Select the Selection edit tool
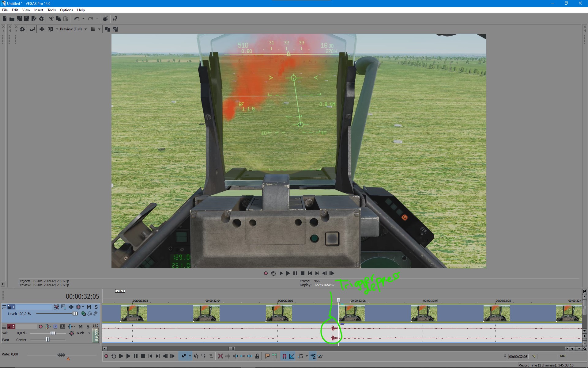 [203, 356]
